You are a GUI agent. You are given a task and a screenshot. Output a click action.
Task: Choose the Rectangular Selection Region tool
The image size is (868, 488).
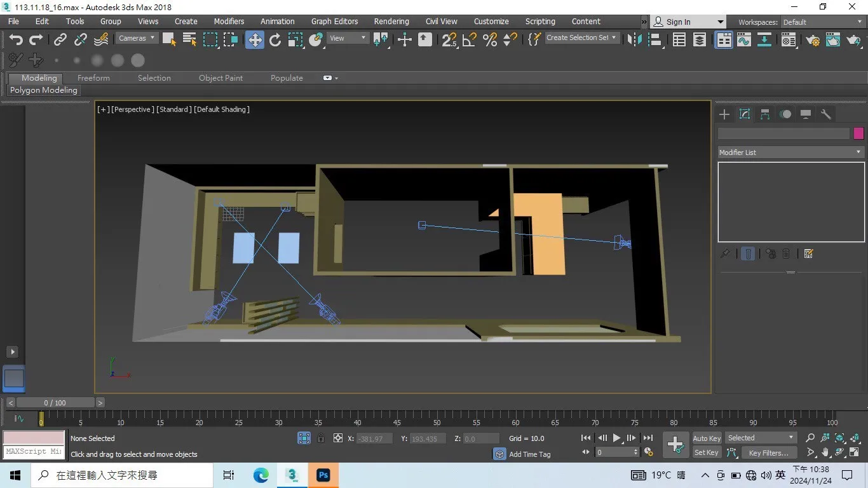click(x=210, y=39)
